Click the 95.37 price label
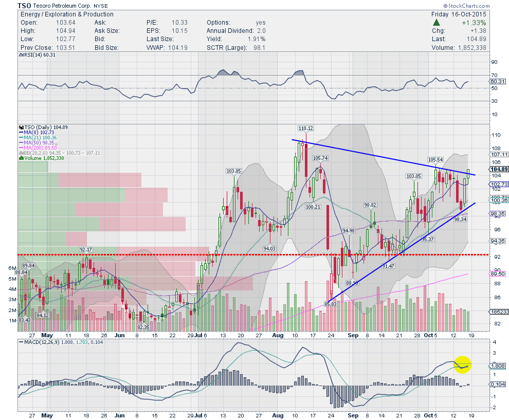This screenshot has width=509, height=420. tap(428, 239)
